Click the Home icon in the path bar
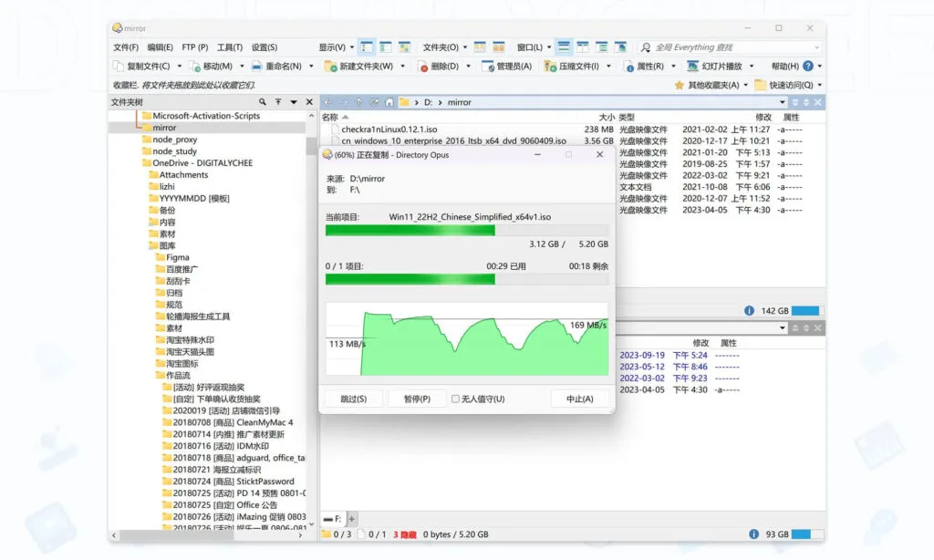The height and width of the screenshot is (560, 934). [389, 102]
